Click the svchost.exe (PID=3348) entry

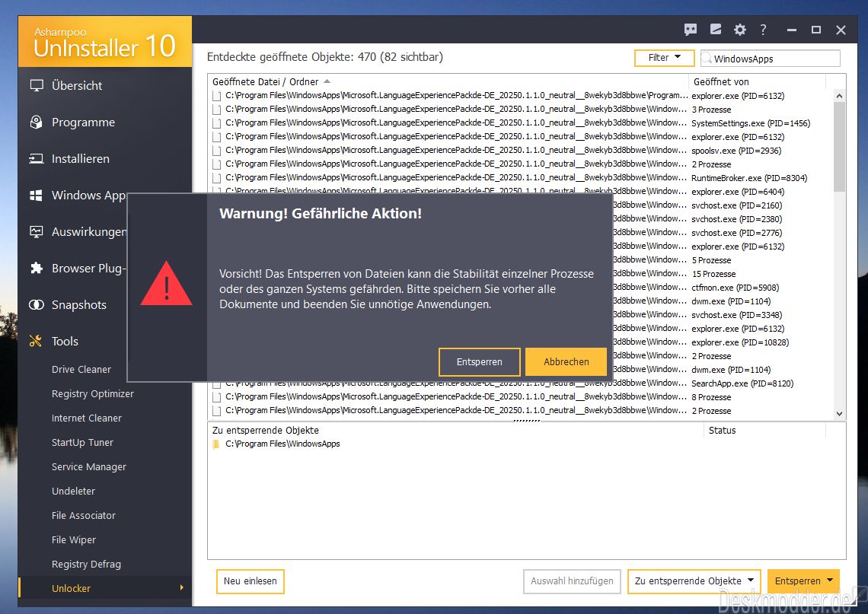tap(737, 315)
